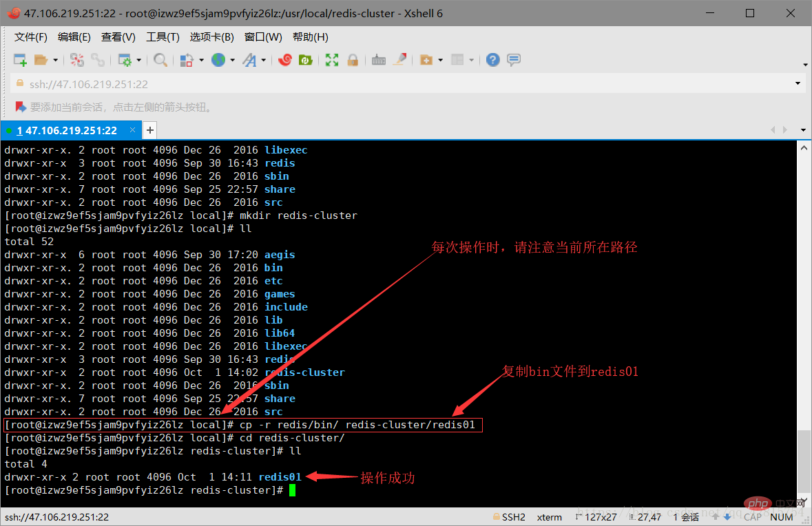Click the magnifier Find icon
Screen dimensions: 812x526
pyautogui.click(x=160, y=60)
